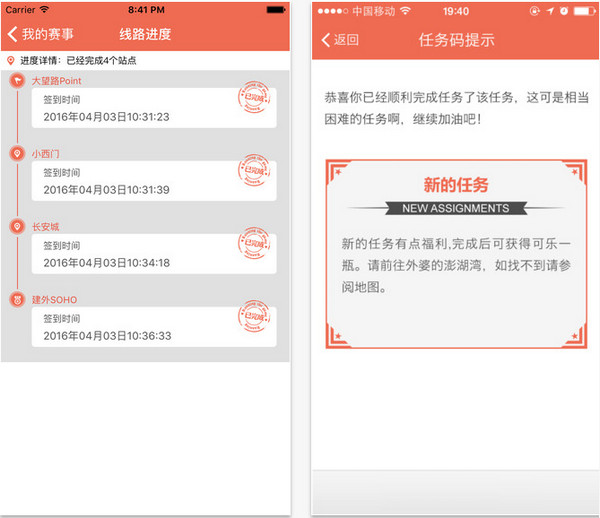Image resolution: width=600 pixels, height=518 pixels.
Task: Open the check-in card dated 10:34:18
Action: click(154, 254)
